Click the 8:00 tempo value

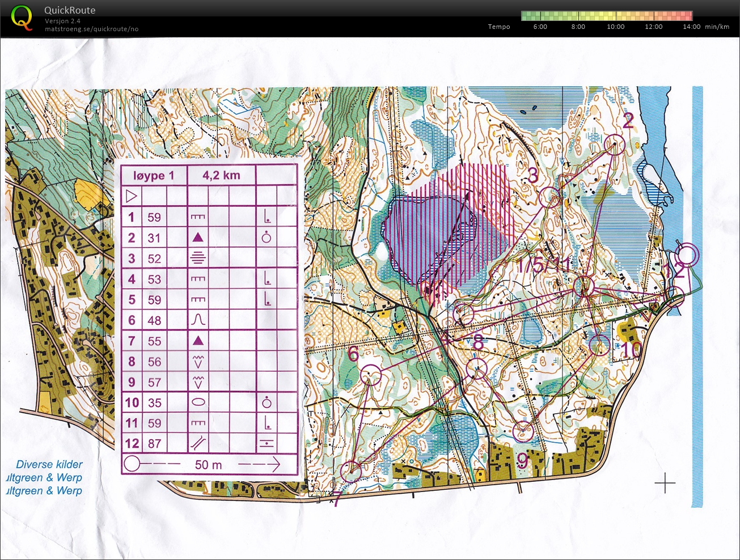coord(578,27)
